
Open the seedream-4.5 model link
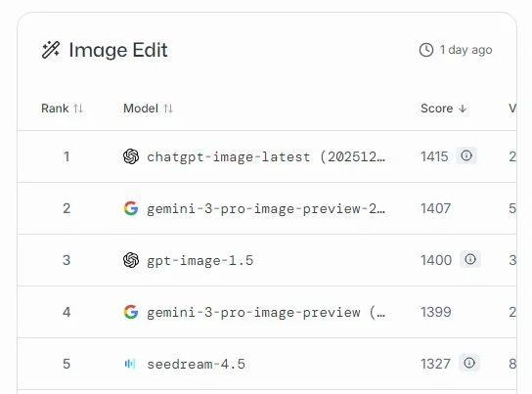pyautogui.click(x=196, y=364)
